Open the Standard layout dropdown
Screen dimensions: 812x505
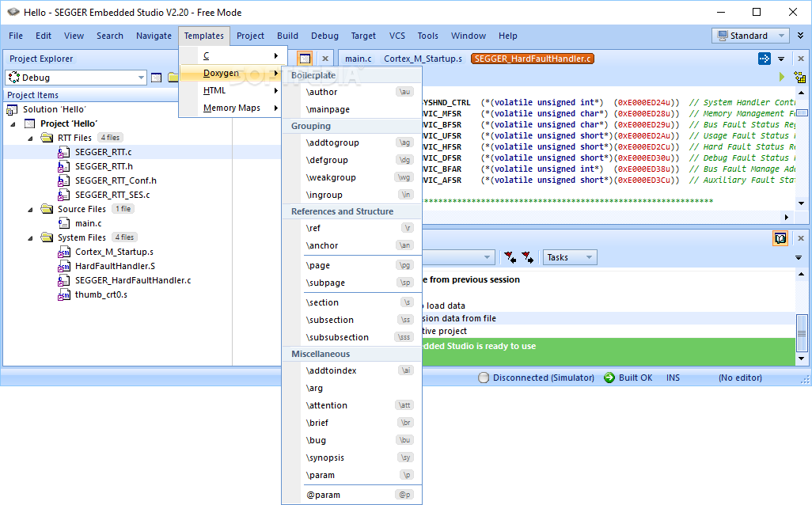[x=781, y=36]
